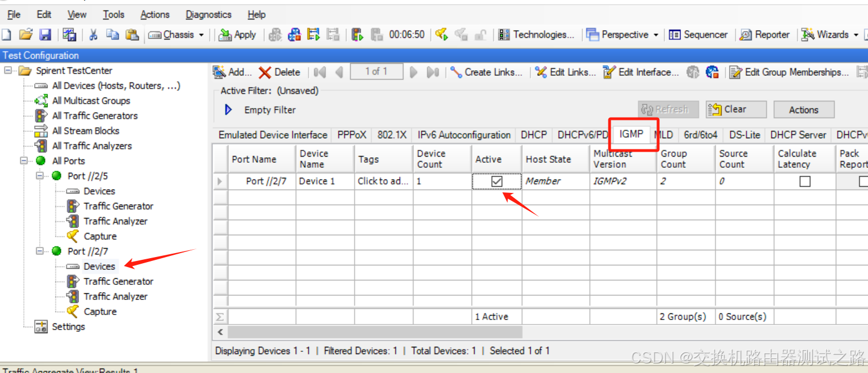This screenshot has height=373, width=868.
Task: Select All Devices (Hosts, Routers, ...) node
Action: pyautogui.click(x=116, y=86)
